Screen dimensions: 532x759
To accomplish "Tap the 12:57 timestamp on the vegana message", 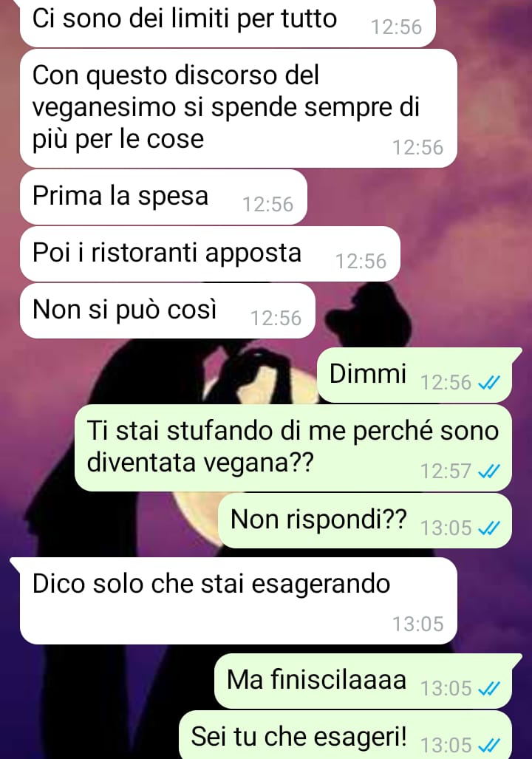I will pyautogui.click(x=446, y=472).
